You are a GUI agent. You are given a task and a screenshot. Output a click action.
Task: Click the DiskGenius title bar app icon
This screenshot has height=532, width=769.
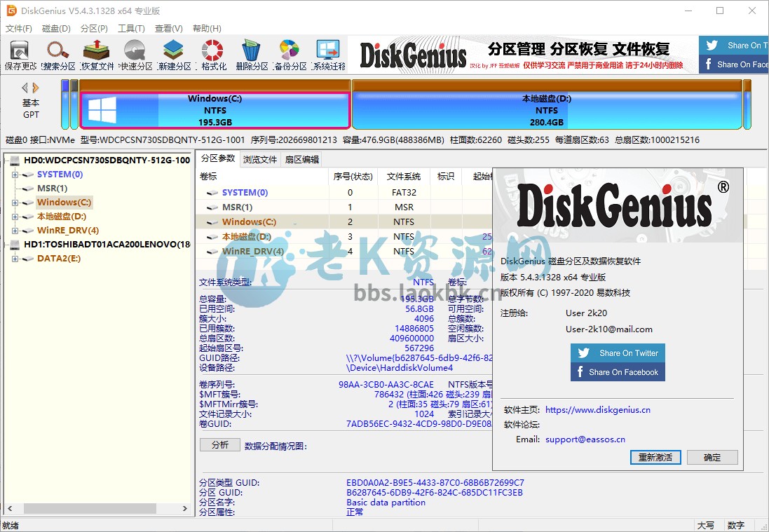coord(11,11)
